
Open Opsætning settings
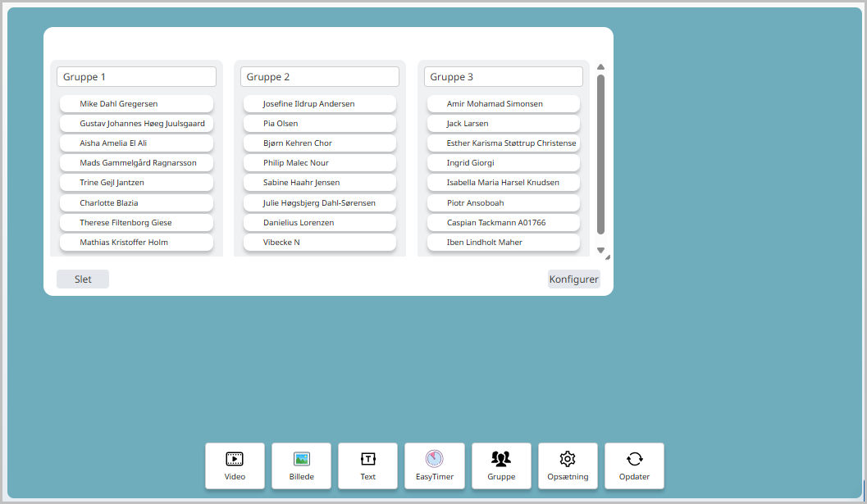[x=568, y=465]
